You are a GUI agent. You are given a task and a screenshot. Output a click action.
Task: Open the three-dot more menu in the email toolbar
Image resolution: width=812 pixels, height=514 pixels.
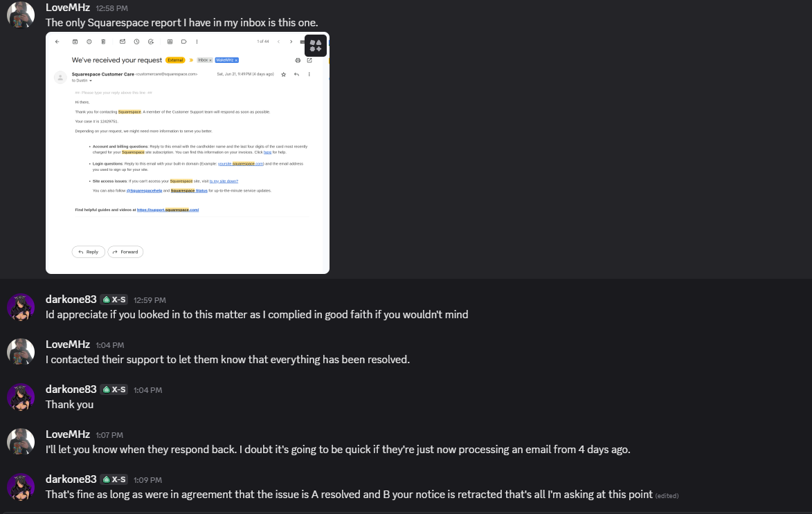[x=197, y=42]
